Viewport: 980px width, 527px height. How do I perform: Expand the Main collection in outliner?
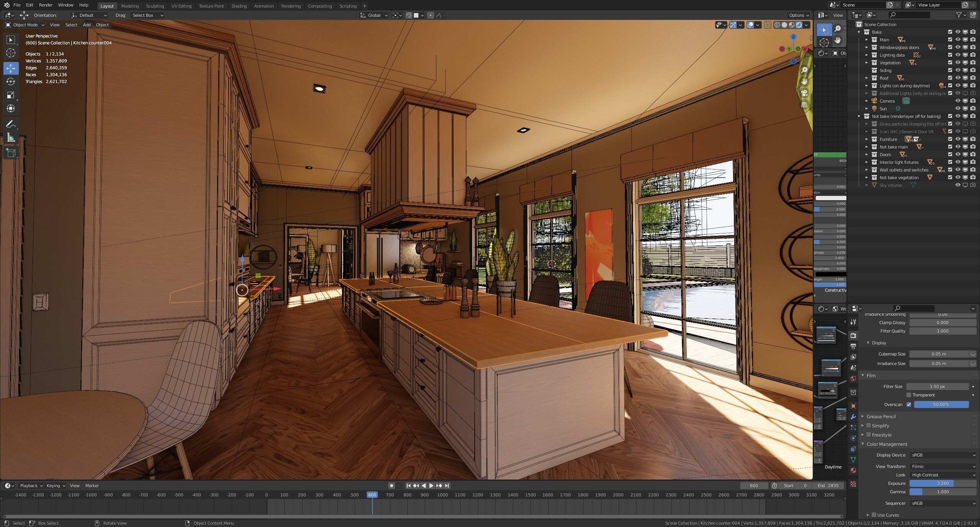pos(867,40)
